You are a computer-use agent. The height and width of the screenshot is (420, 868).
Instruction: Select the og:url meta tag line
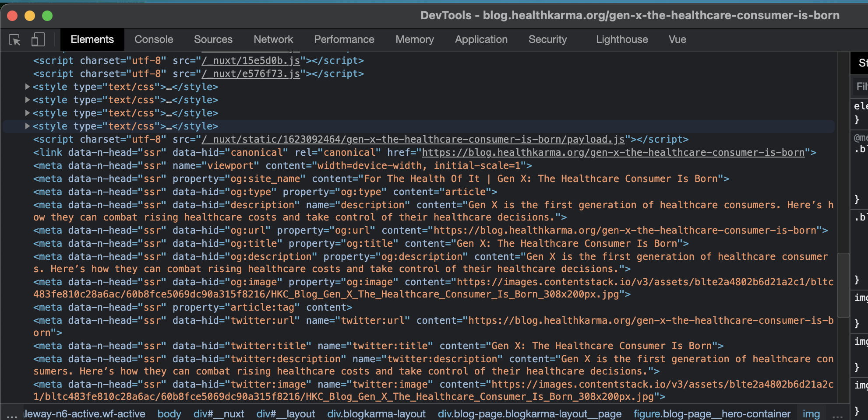point(430,230)
